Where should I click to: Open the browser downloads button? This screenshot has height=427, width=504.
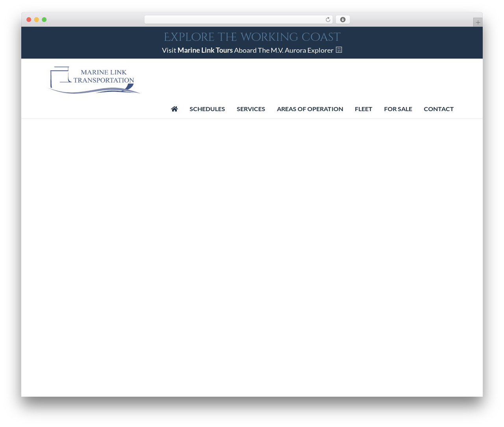click(343, 20)
